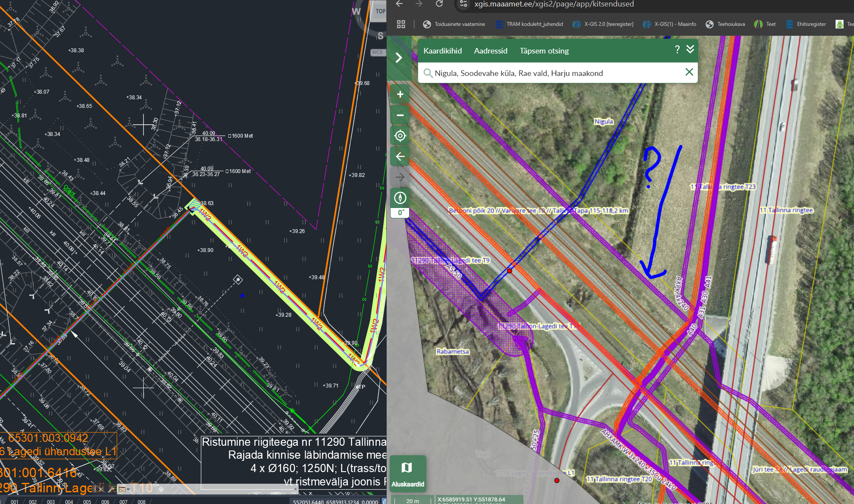
Task: Open the Kaardikihid tab
Action: pos(442,51)
